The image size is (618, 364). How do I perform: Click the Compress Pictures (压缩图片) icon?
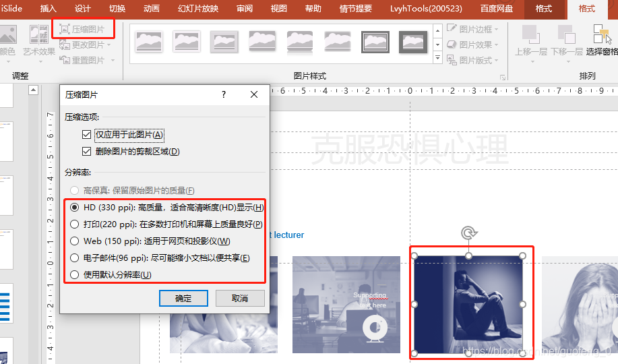coord(64,29)
